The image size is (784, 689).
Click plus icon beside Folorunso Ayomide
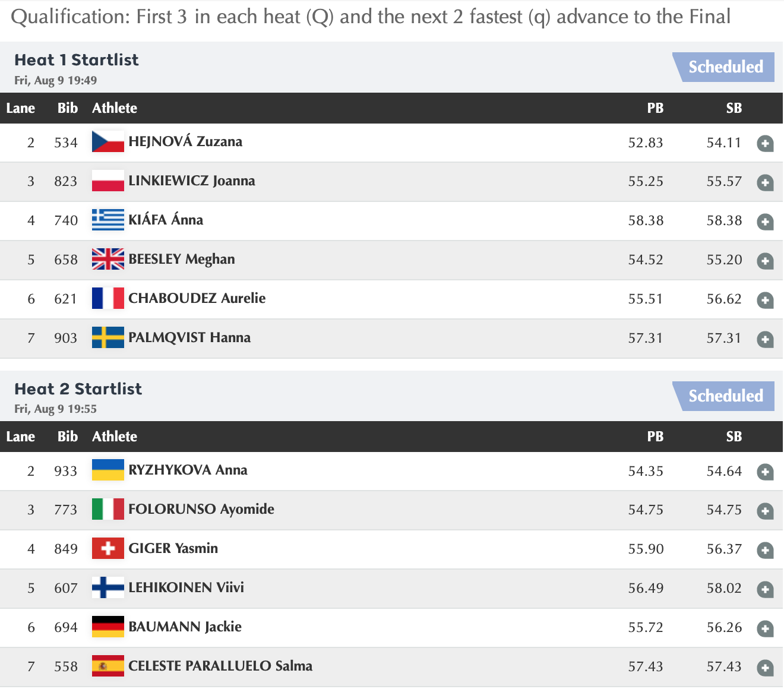(765, 511)
